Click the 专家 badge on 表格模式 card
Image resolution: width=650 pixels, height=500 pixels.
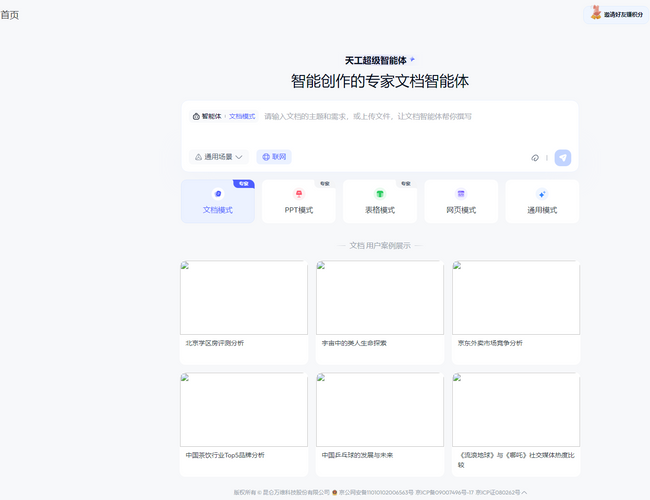click(x=406, y=183)
